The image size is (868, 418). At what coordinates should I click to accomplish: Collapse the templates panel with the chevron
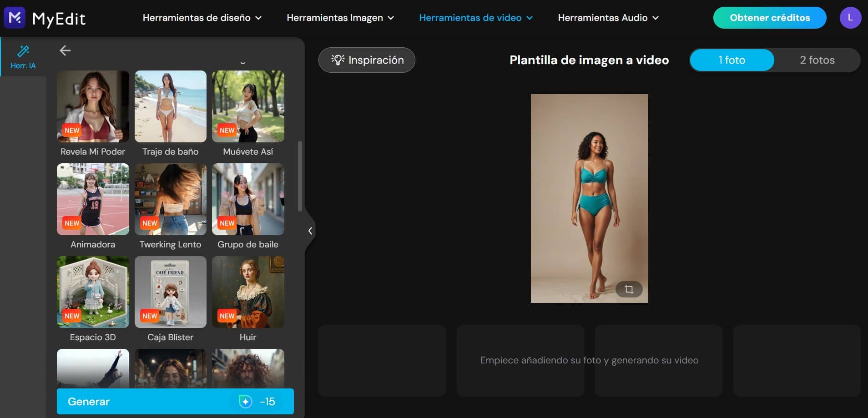click(x=310, y=231)
